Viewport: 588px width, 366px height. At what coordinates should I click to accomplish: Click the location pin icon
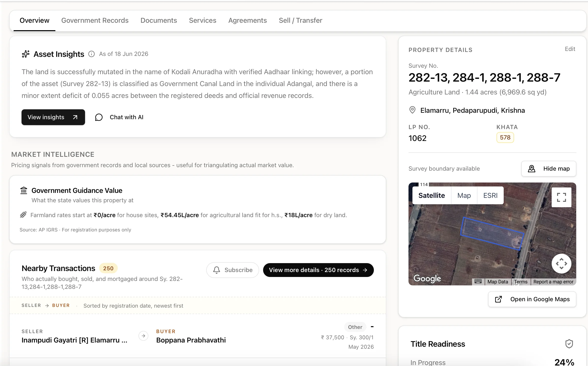(x=412, y=110)
